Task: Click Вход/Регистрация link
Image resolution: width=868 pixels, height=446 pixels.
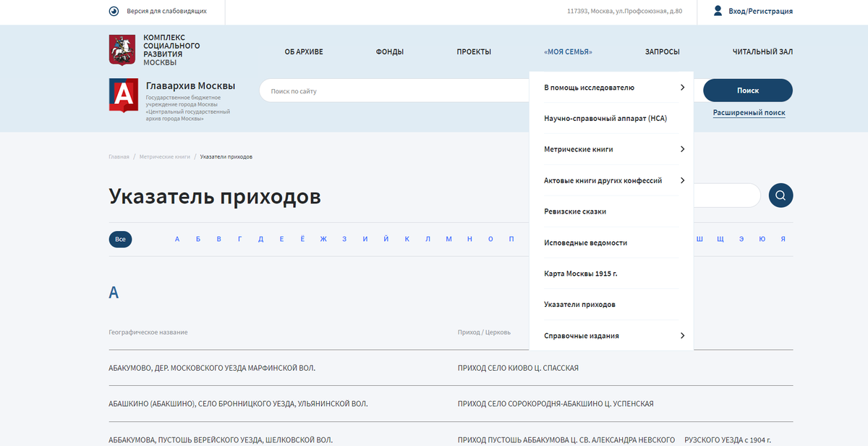Action: 761,11
